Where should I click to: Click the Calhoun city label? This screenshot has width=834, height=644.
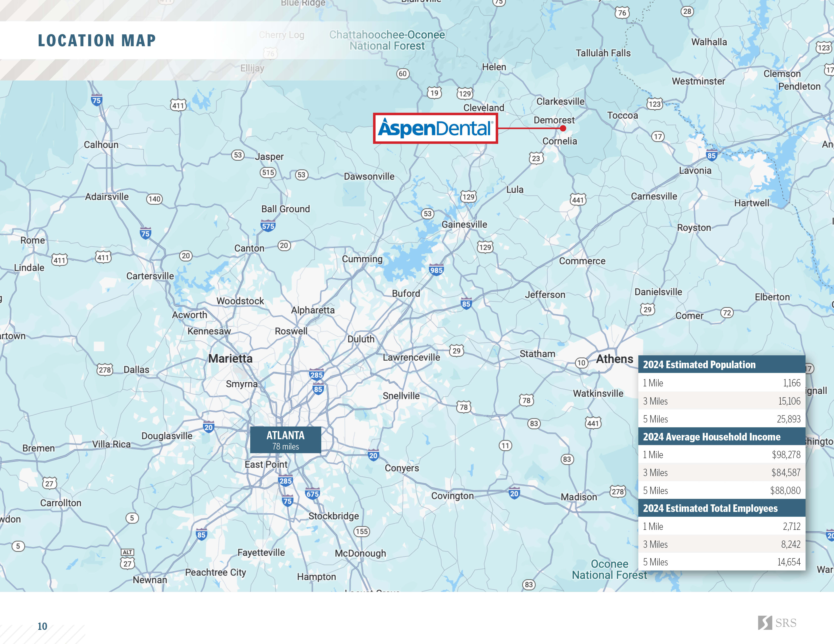pos(101,145)
